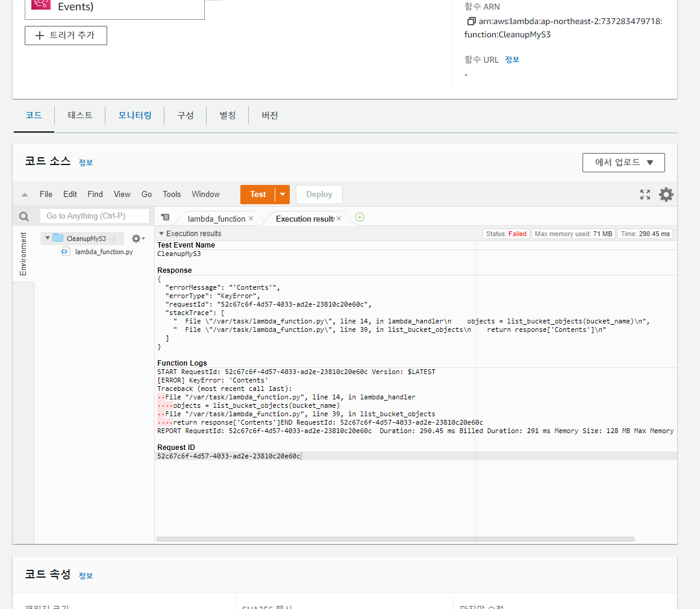Image resolution: width=700 pixels, height=609 pixels.
Task: Add new tab with green plus icon
Action: [x=360, y=217]
